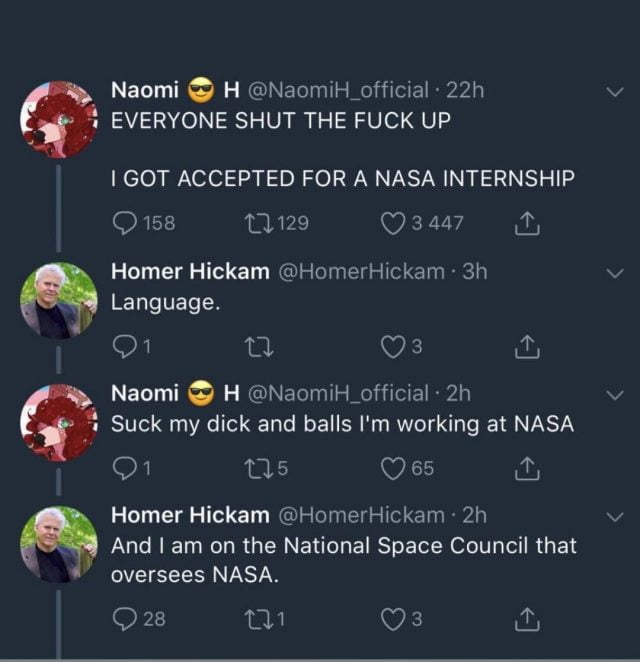Image resolution: width=640 pixels, height=662 pixels.
Task: Share the National Space Council tweet
Action: tap(526, 620)
